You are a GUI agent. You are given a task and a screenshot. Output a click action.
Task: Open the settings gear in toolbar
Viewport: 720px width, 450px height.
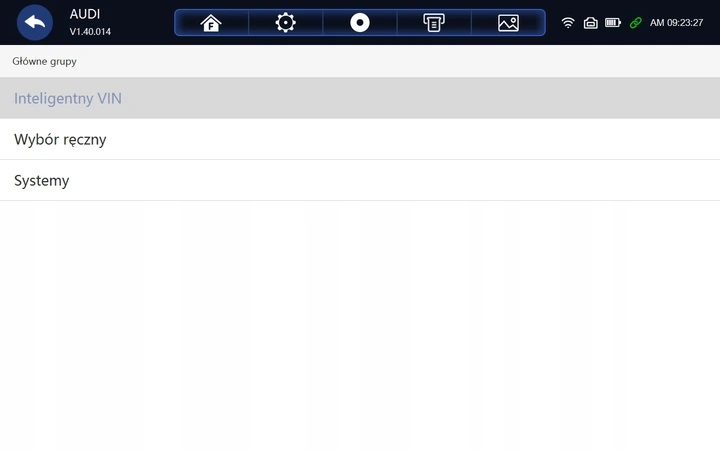[x=286, y=22]
